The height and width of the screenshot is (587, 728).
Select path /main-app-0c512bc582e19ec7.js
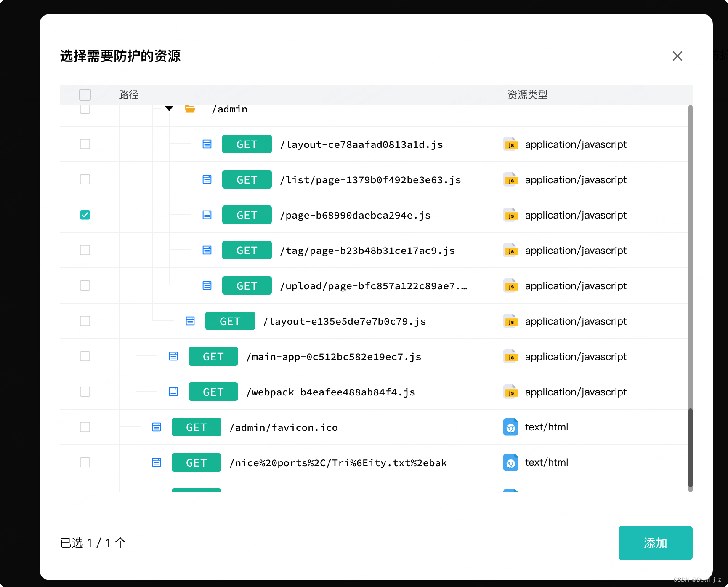tap(334, 357)
